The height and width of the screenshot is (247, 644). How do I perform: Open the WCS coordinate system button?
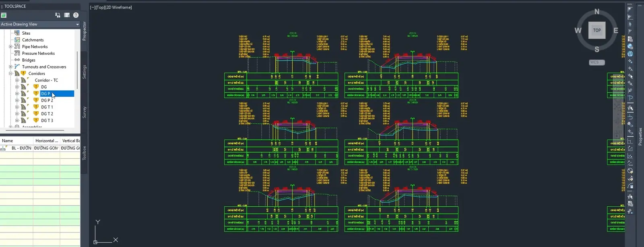click(597, 62)
